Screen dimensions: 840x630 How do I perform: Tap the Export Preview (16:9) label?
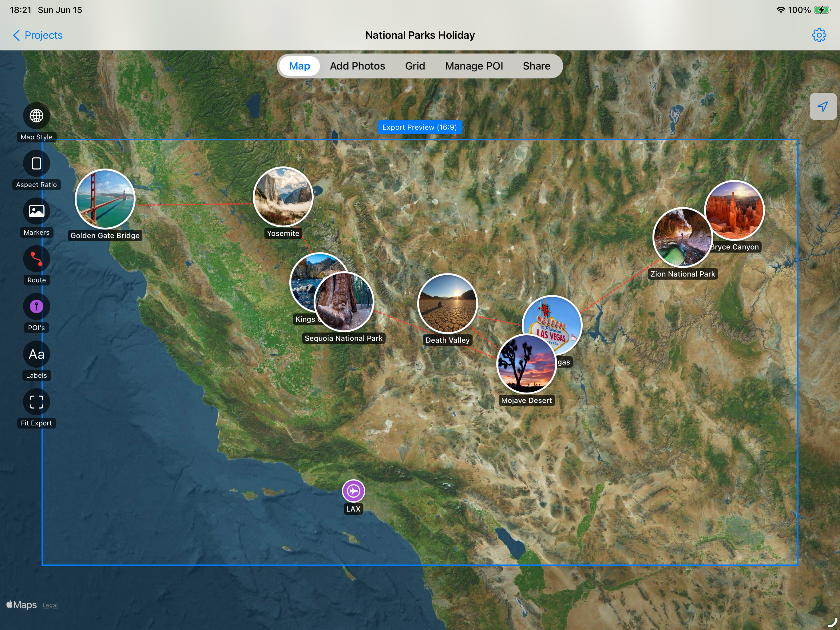[419, 127]
